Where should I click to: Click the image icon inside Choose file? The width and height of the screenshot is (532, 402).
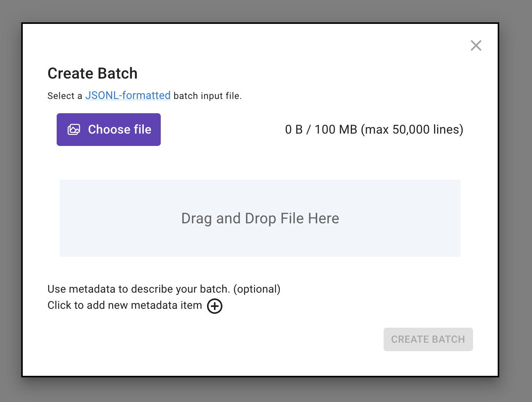pyautogui.click(x=74, y=130)
